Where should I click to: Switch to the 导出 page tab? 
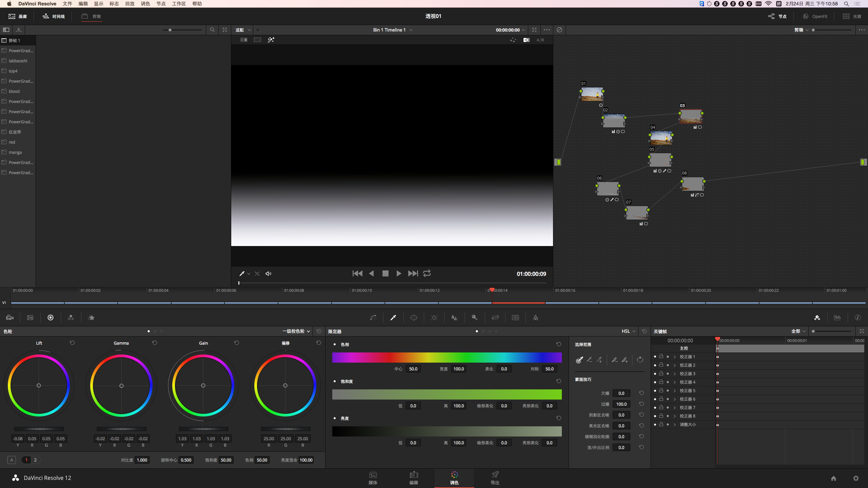[495, 478]
